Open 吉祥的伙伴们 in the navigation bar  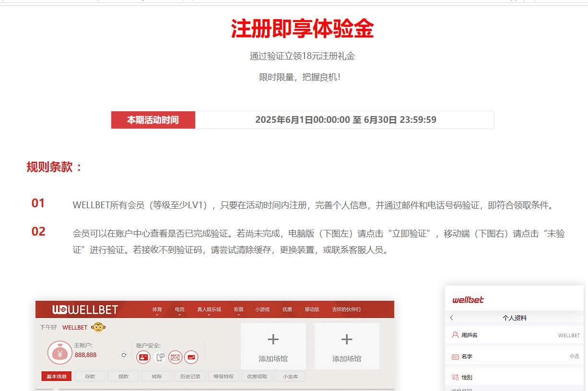coord(346,309)
